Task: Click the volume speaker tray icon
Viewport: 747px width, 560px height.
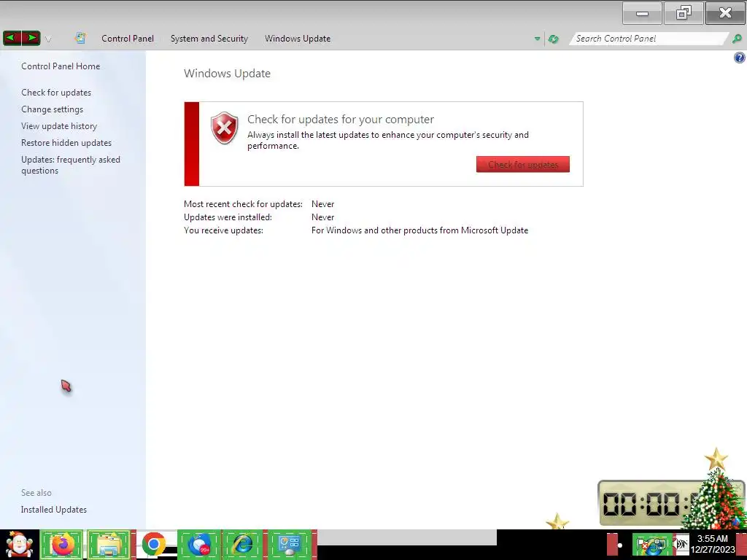Action: 681,545
